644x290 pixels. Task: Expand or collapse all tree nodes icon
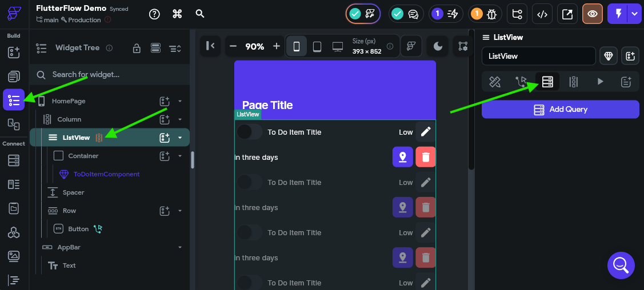[175, 49]
